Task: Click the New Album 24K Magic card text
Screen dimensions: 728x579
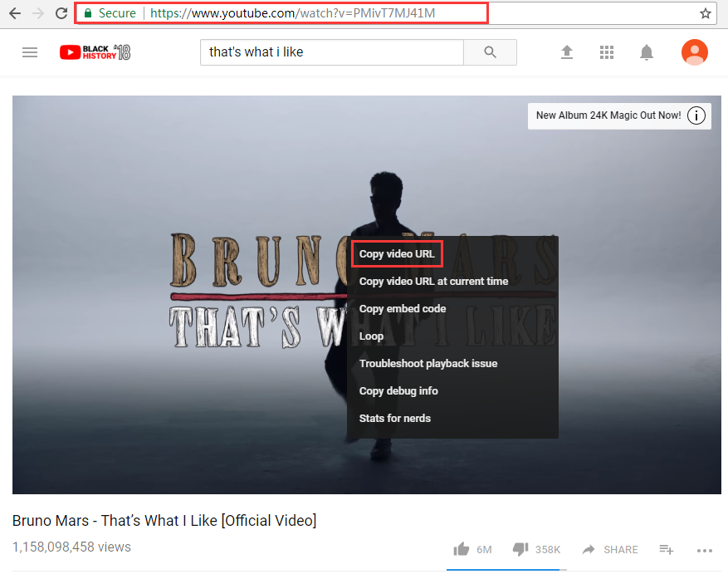Action: pos(608,115)
